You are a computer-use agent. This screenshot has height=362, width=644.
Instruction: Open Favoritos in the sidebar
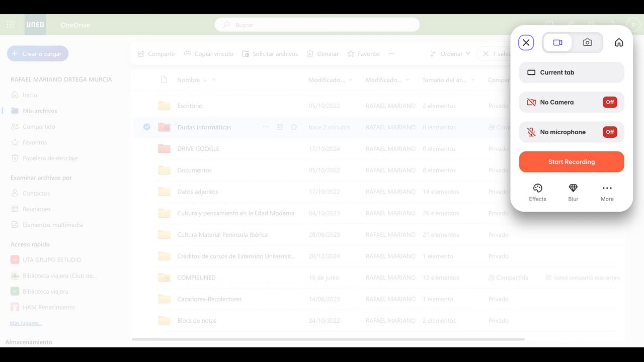(x=35, y=142)
